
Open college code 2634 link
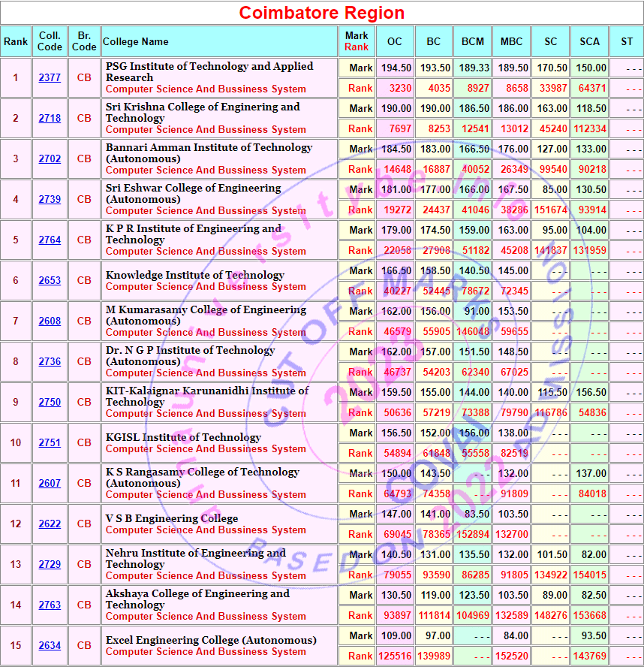[x=50, y=646]
